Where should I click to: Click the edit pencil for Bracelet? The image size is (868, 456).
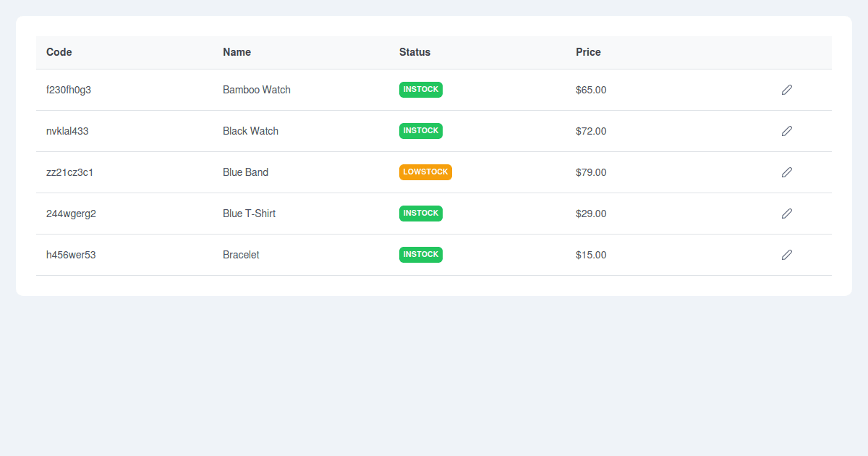787,255
